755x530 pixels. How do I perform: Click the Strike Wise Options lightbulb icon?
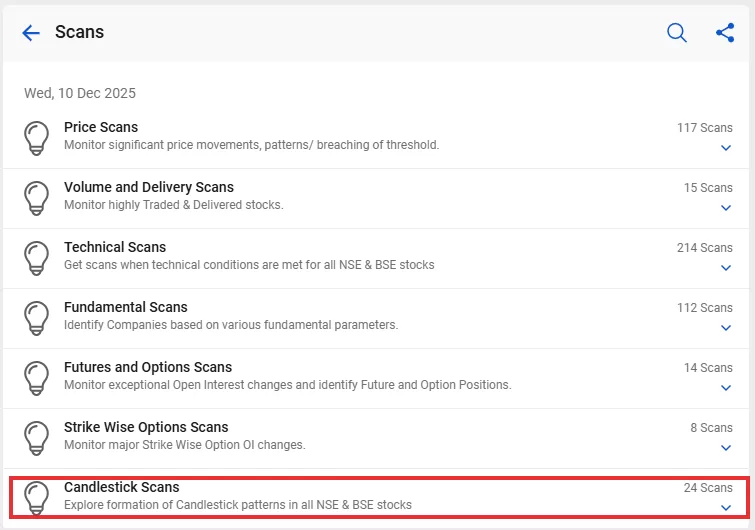click(37, 437)
